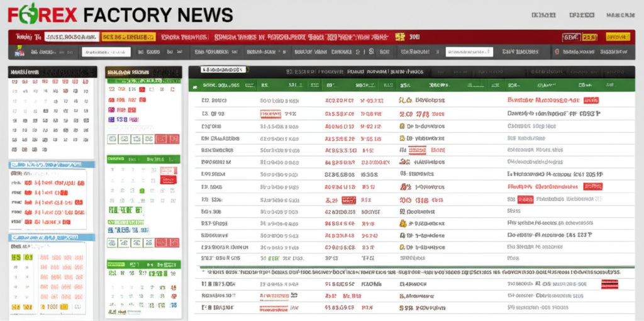Image resolution: width=644 pixels, height=321 pixels.
Task: Click the yellow button beside the red bar's white field
Action: click(128, 37)
